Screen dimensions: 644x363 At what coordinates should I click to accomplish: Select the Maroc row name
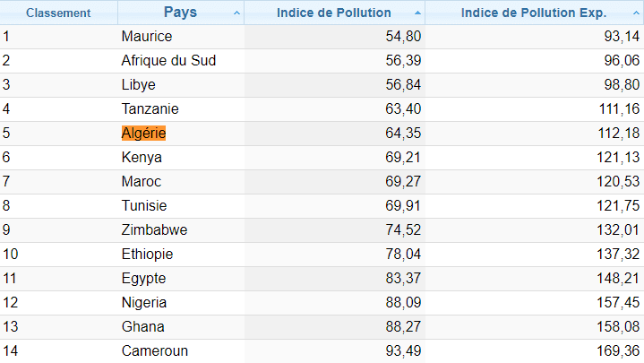tap(142, 181)
